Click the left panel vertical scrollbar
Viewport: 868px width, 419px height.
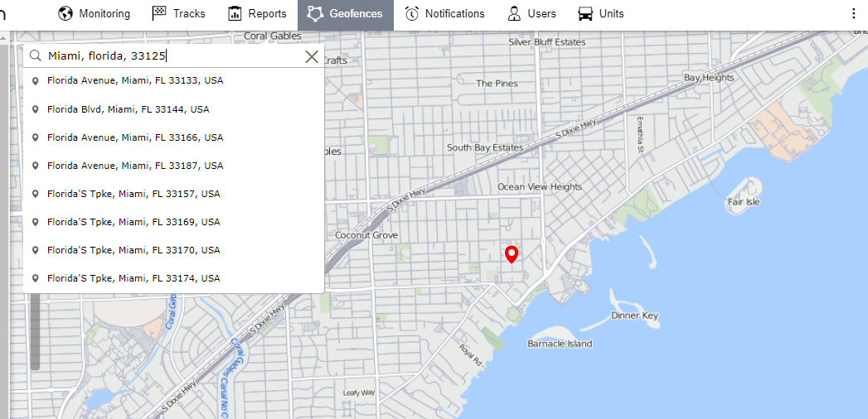point(35,331)
